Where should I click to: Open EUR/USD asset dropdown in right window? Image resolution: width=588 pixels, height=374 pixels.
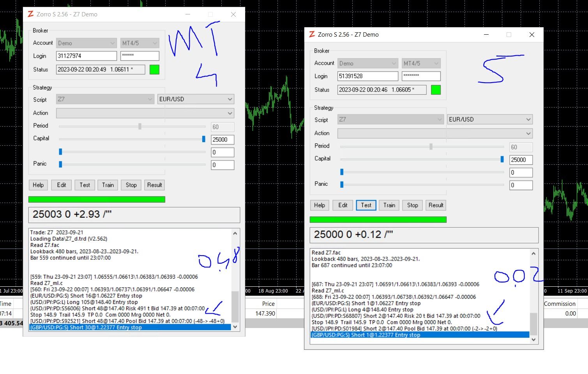pos(489,119)
